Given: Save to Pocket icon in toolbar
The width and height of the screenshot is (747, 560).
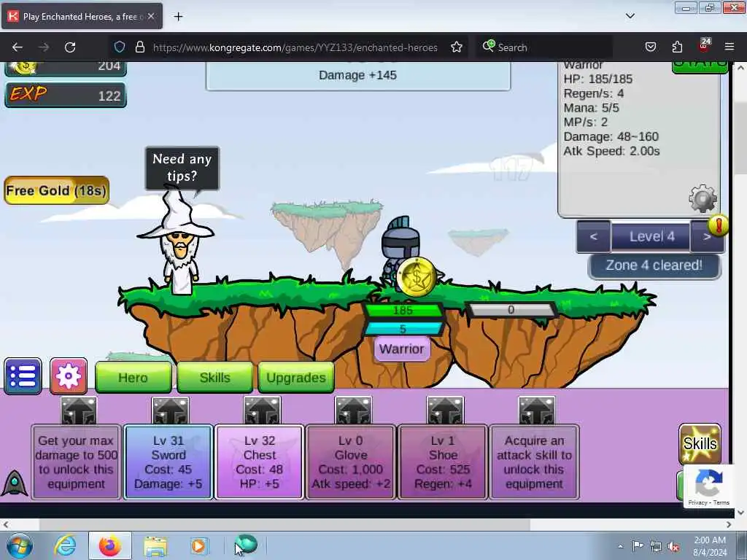Looking at the screenshot, I should (x=650, y=47).
